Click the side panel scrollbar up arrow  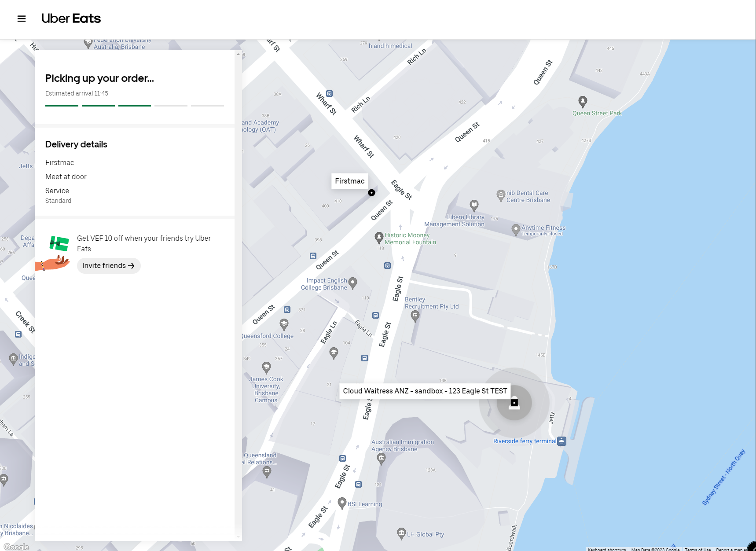[x=238, y=55]
